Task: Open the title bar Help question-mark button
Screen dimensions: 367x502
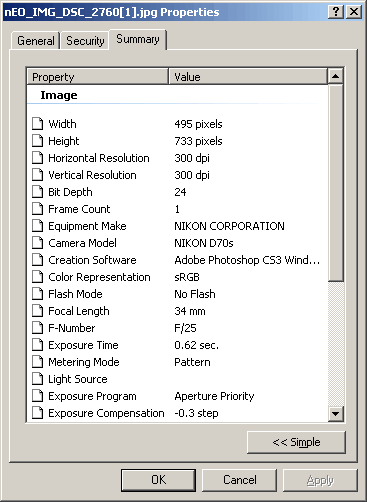Action: pyautogui.click(x=336, y=12)
